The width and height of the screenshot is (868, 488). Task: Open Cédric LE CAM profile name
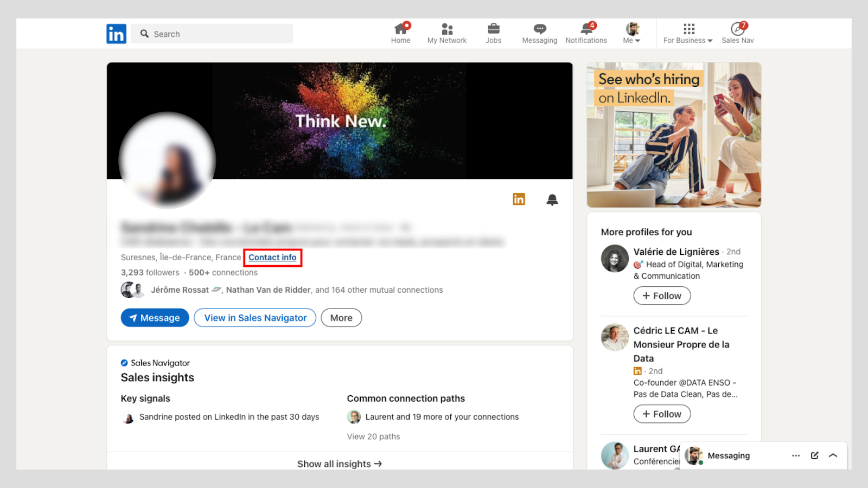coord(681,344)
